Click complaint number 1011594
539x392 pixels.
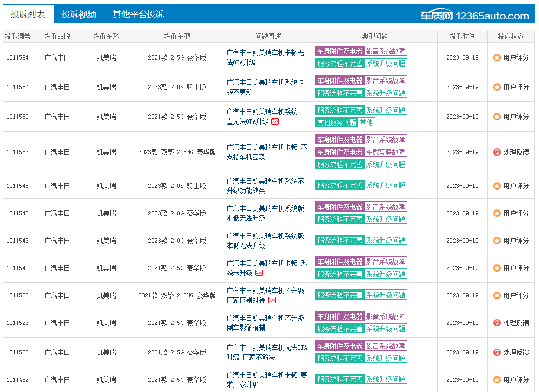pos(18,57)
